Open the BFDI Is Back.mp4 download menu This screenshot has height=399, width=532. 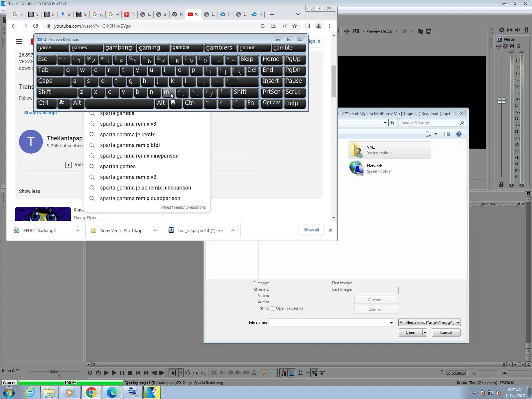(x=78, y=230)
